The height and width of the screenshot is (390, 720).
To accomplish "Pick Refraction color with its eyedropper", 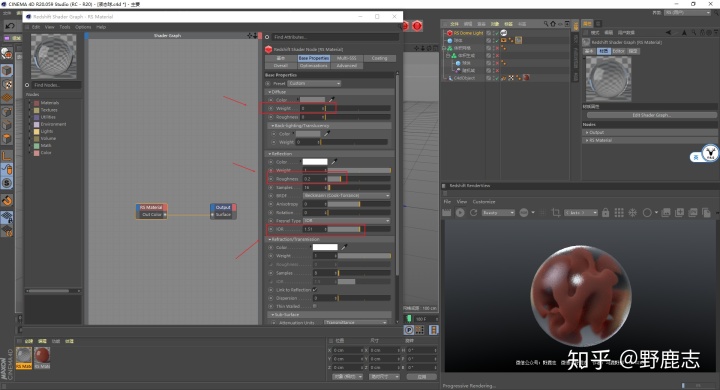I will 344,247.
